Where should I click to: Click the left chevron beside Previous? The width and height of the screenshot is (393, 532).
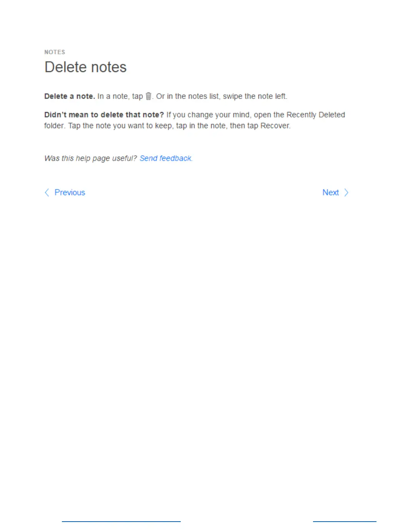coord(47,192)
